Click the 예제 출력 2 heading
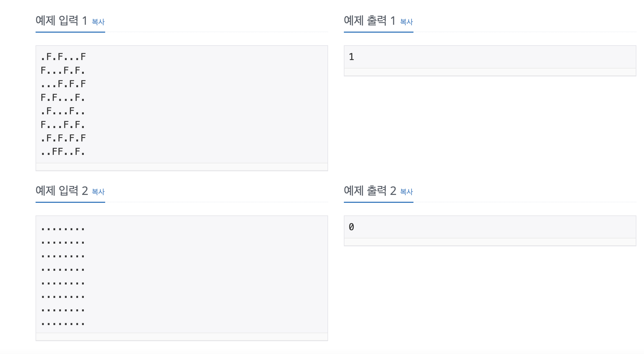This screenshot has height=354, width=644. click(x=370, y=190)
